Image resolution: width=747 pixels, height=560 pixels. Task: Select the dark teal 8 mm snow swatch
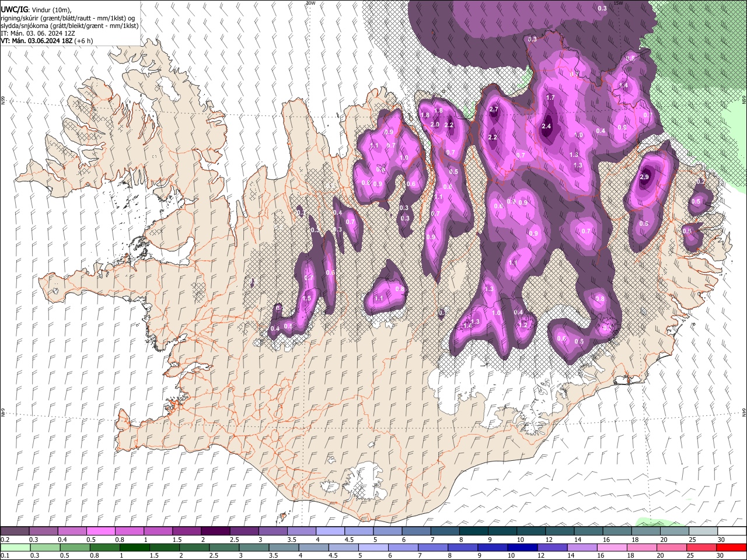tap(473, 531)
